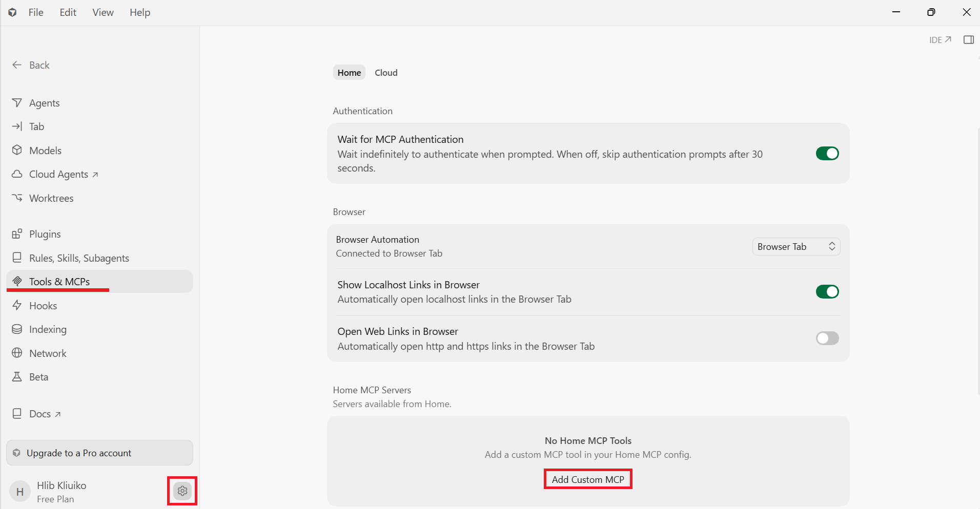Open the File menu
The height and width of the screenshot is (509, 980).
pos(36,12)
